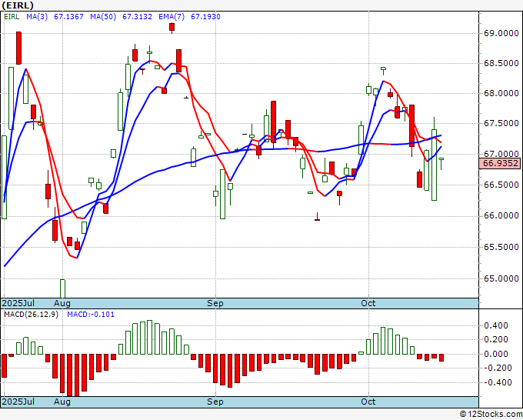Click the 67.1367 MA(3) value
The image size is (523, 420).
tap(68, 17)
